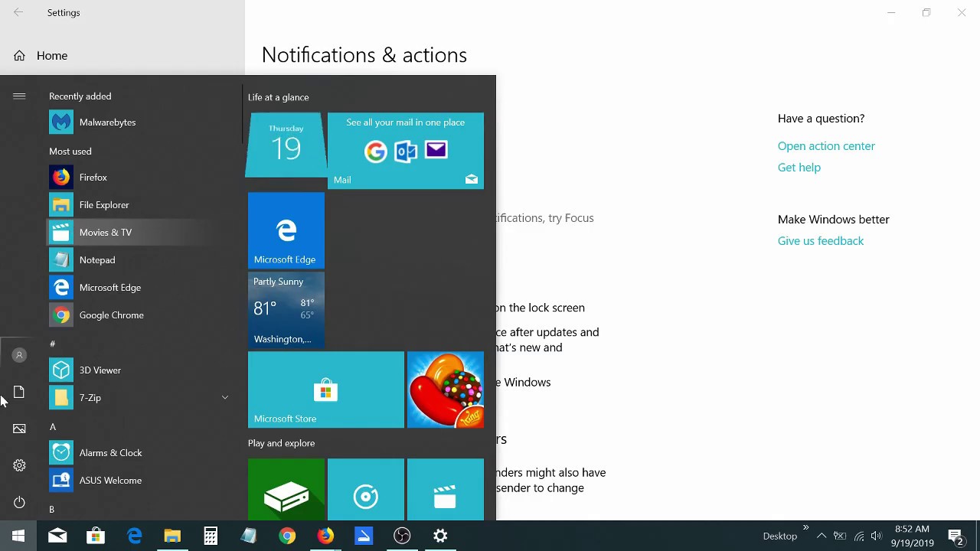Open the Wi-Fi network tray icon
The image size is (980, 551).
859,536
